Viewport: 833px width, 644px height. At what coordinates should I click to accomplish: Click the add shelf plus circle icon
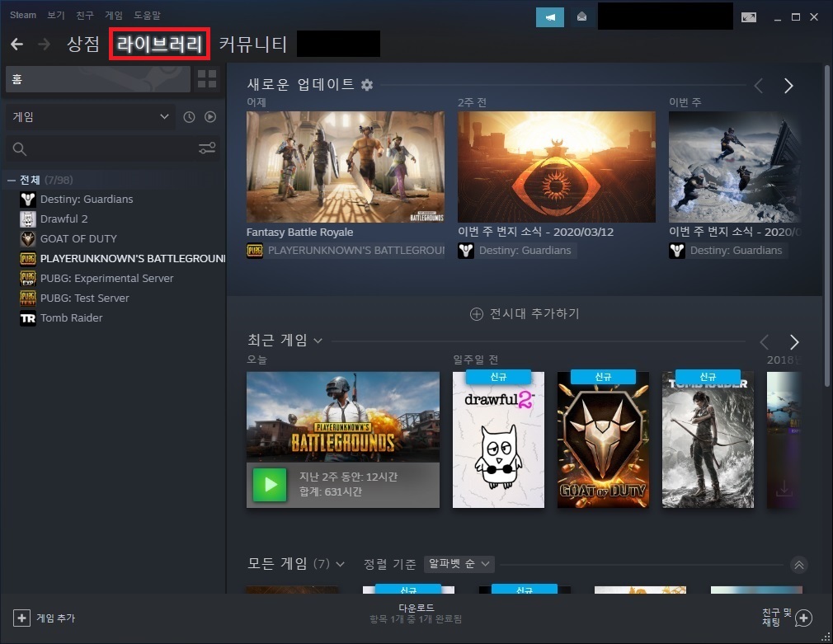point(477,314)
